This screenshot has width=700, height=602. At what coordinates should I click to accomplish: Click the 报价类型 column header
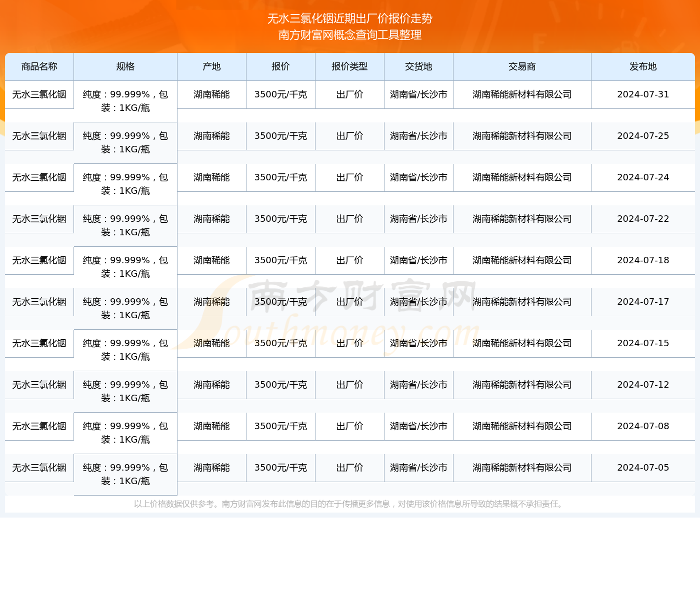click(x=350, y=66)
